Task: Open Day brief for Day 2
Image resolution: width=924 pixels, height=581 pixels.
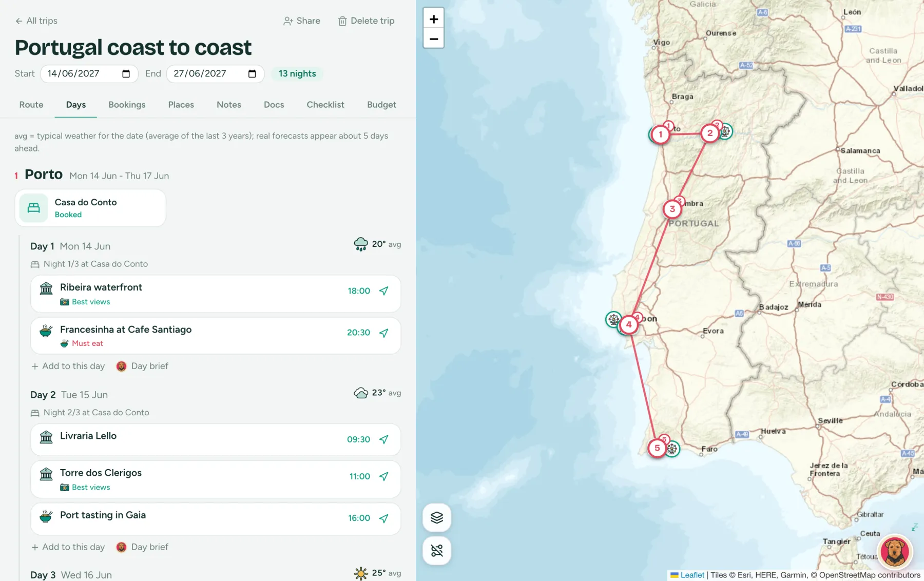Action: click(142, 547)
